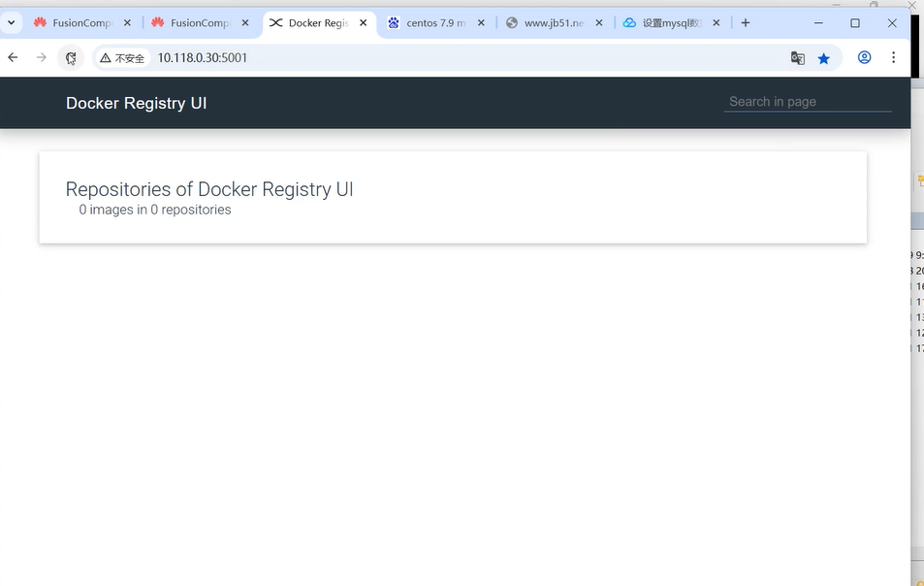Click the 不安全 site security indicator
The image size is (924, 586).
click(x=122, y=58)
